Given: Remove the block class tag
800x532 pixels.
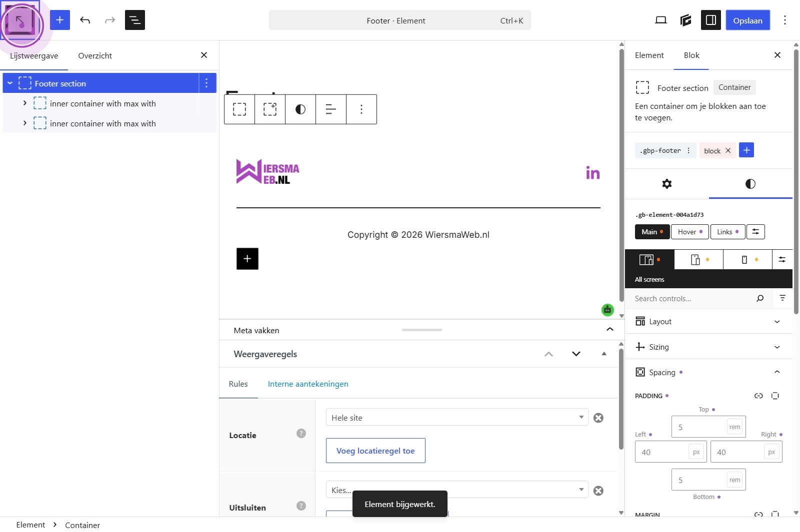Looking at the screenshot, I should point(728,150).
